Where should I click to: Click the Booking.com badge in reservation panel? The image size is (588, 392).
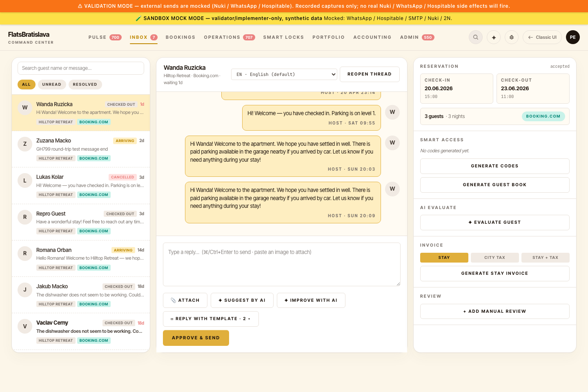pos(543,116)
